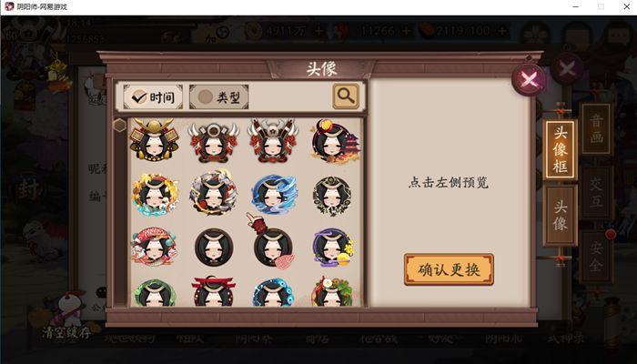Enable sorting by 时间
Screen dimensions: 637x364
(153, 96)
